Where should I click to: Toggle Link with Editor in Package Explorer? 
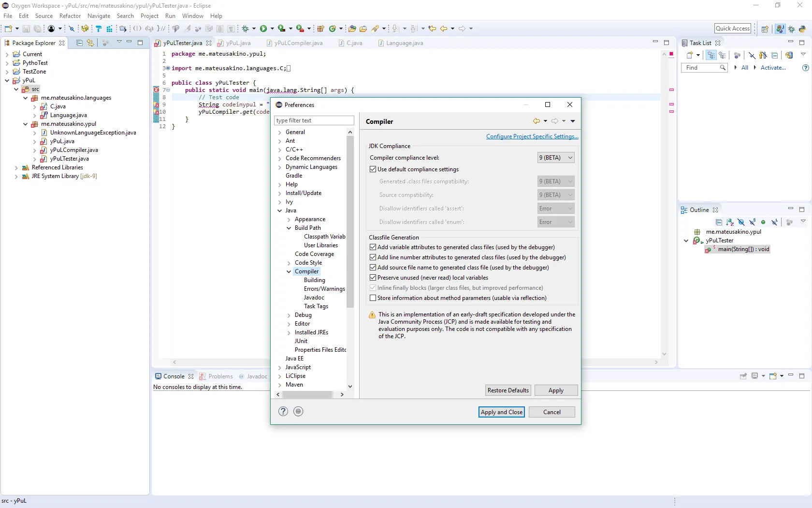(90, 43)
